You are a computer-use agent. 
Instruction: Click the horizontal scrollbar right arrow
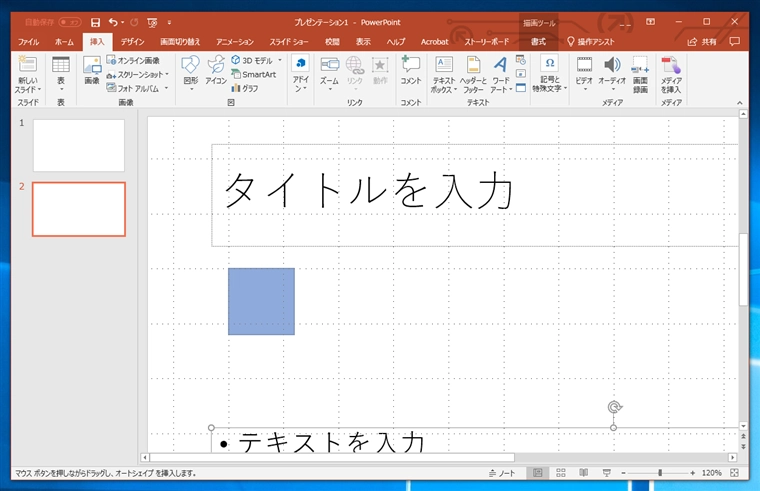pyautogui.click(x=732, y=457)
